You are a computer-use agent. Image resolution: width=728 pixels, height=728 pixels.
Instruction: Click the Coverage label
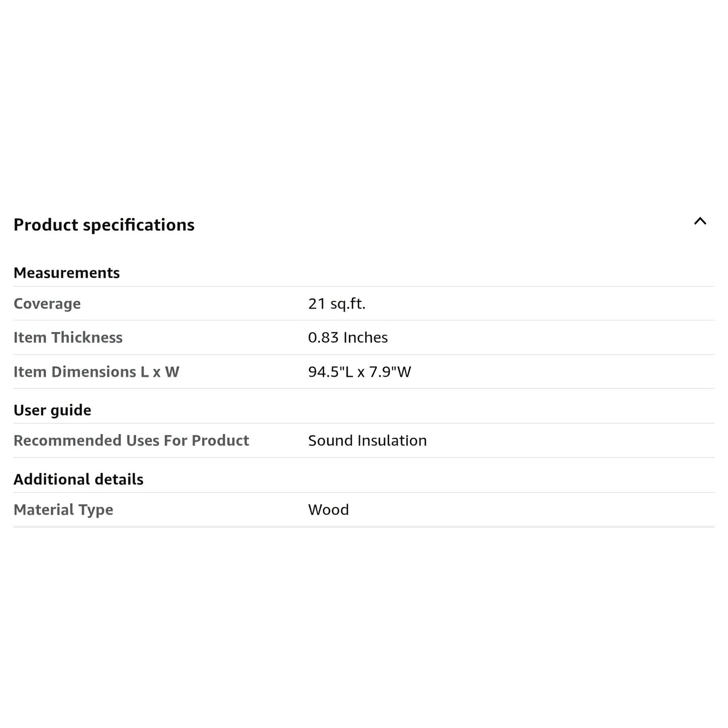47,304
